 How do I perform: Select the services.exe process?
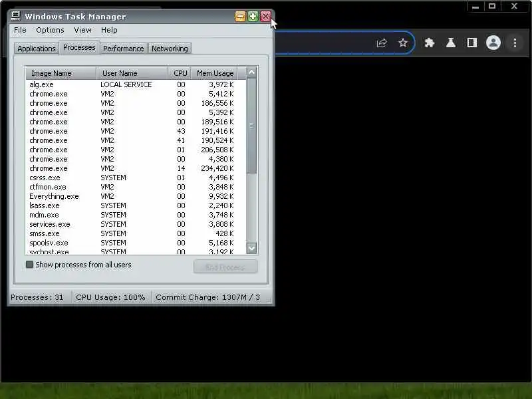[136, 224]
